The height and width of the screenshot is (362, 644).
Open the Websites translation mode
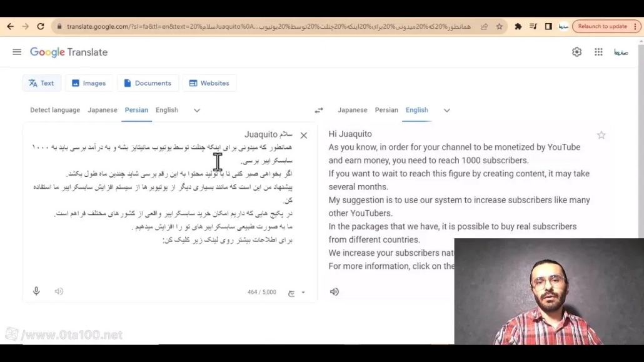(x=209, y=83)
